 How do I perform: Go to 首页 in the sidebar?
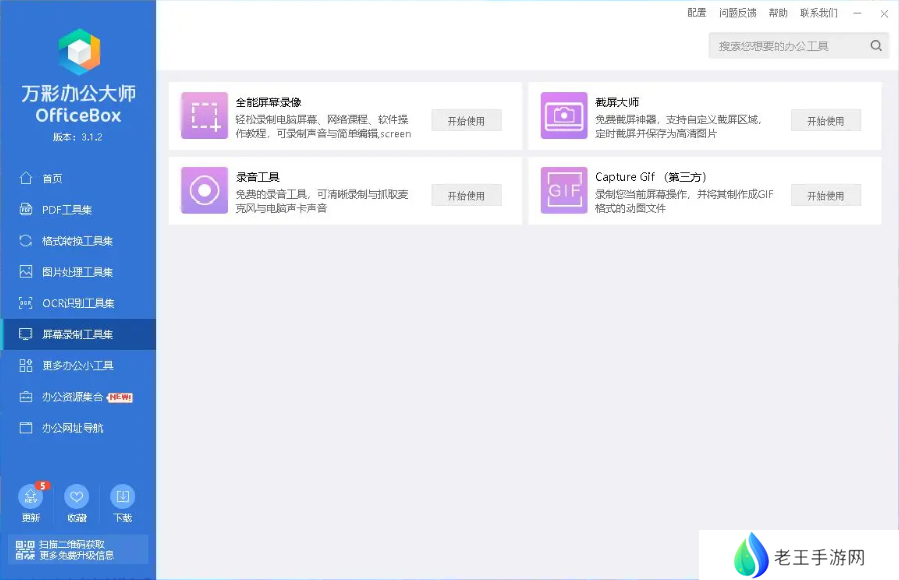pyautogui.click(x=52, y=178)
